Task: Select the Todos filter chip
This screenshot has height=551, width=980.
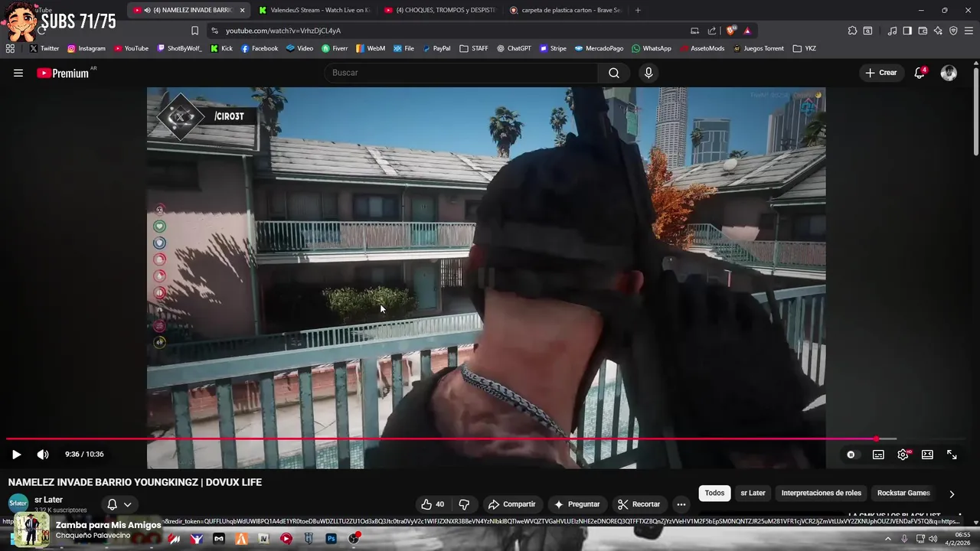Action: coord(714,493)
